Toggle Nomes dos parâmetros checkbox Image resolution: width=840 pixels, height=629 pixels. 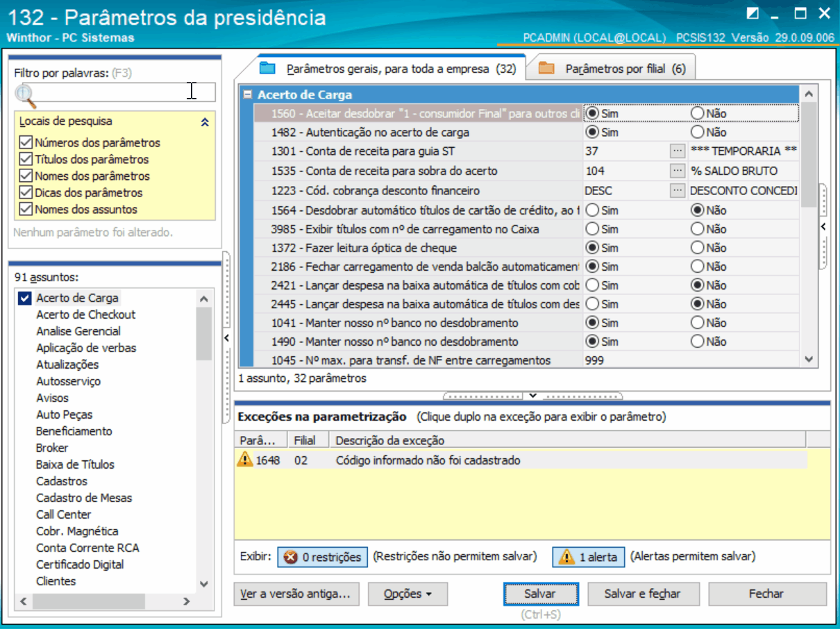[x=26, y=176]
